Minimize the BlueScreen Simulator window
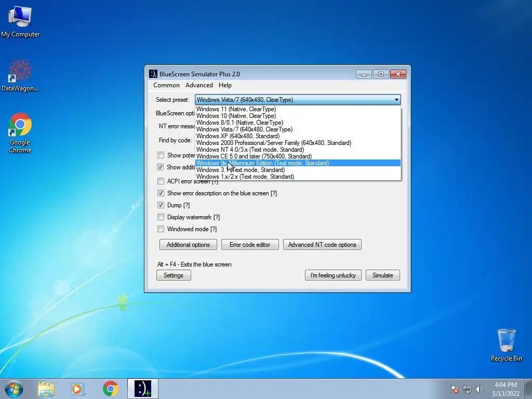This screenshot has height=399, width=532. click(364, 74)
